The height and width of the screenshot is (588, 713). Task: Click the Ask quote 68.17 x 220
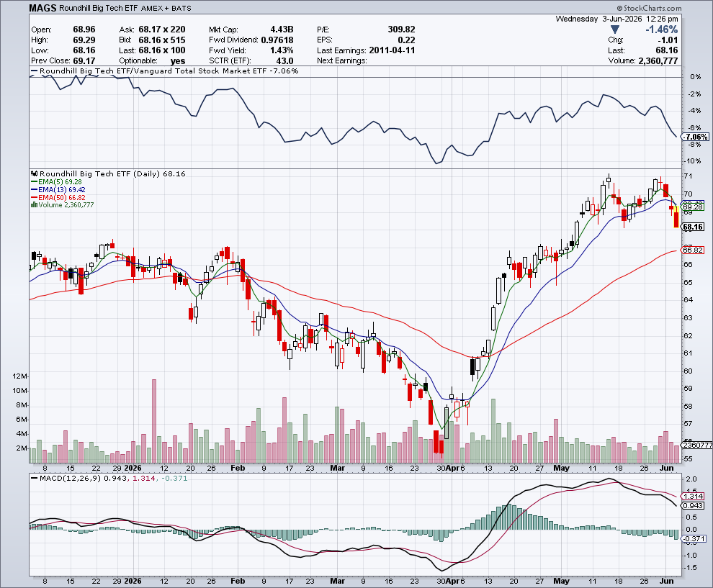point(162,30)
